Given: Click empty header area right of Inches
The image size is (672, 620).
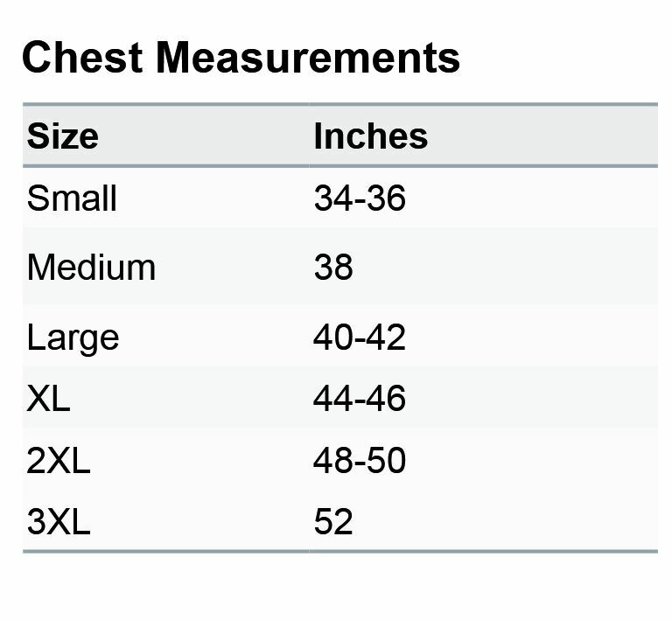Looking at the screenshot, I should click(x=542, y=136).
